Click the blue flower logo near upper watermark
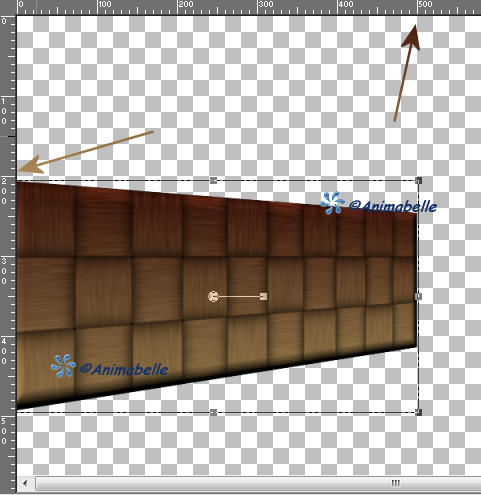Image resolution: width=481 pixels, height=495 pixels. (x=332, y=203)
